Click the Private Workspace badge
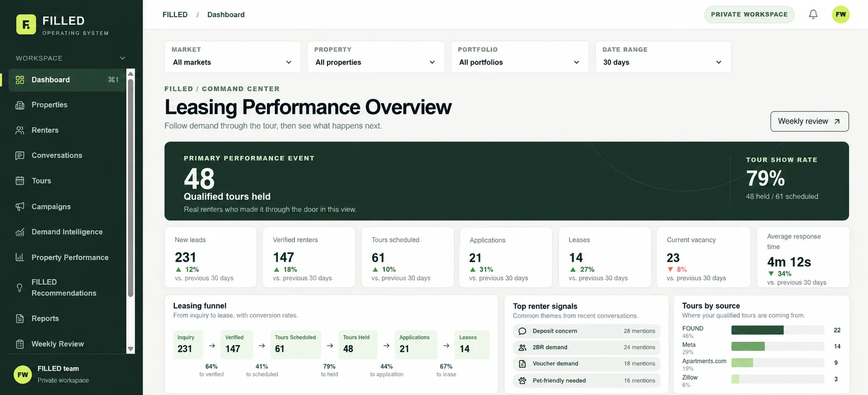868x395 pixels. [x=749, y=14]
